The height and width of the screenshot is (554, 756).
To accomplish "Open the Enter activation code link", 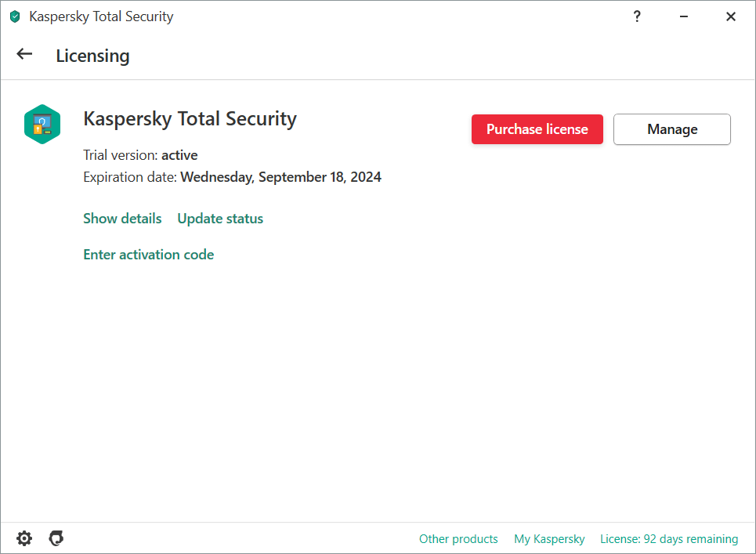I will [148, 255].
